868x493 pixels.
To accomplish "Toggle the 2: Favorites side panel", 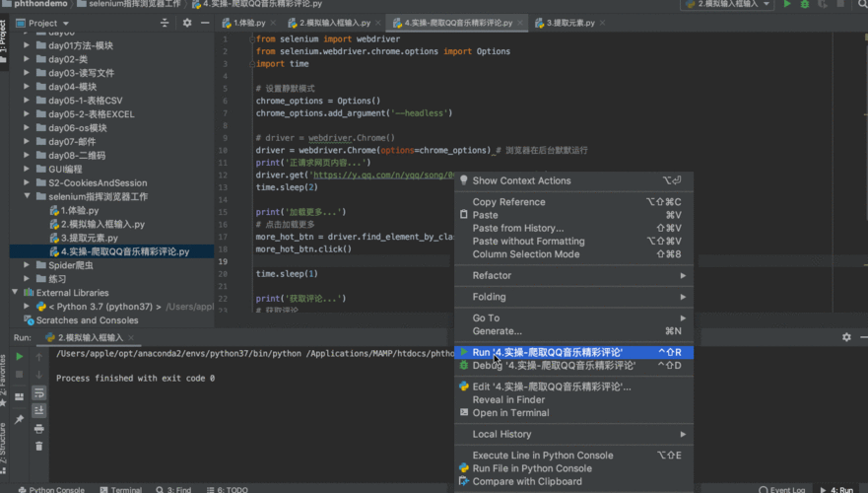I will point(3,380).
